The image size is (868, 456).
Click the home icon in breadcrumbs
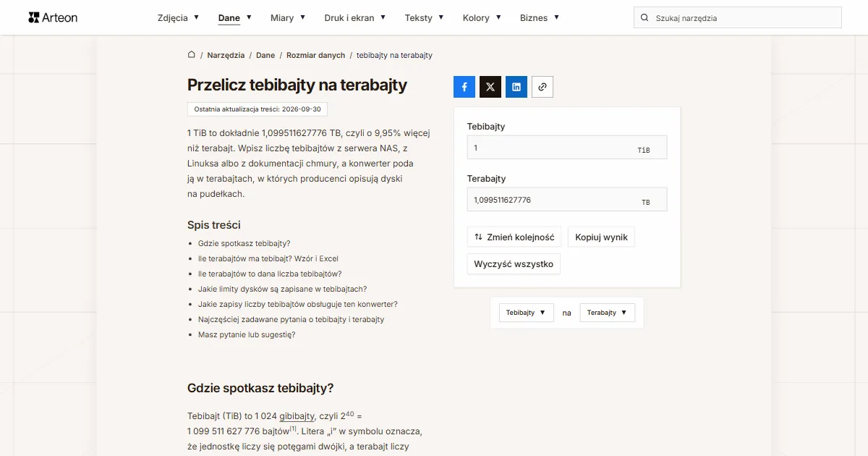coord(192,55)
